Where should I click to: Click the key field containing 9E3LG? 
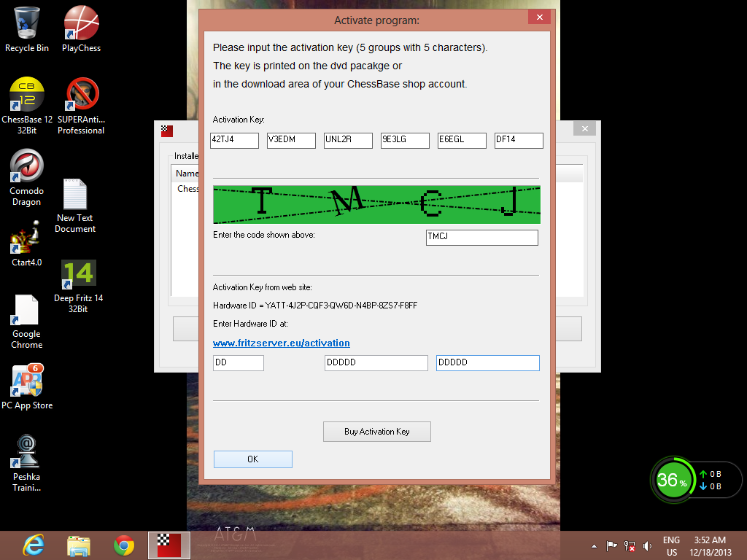click(x=405, y=140)
